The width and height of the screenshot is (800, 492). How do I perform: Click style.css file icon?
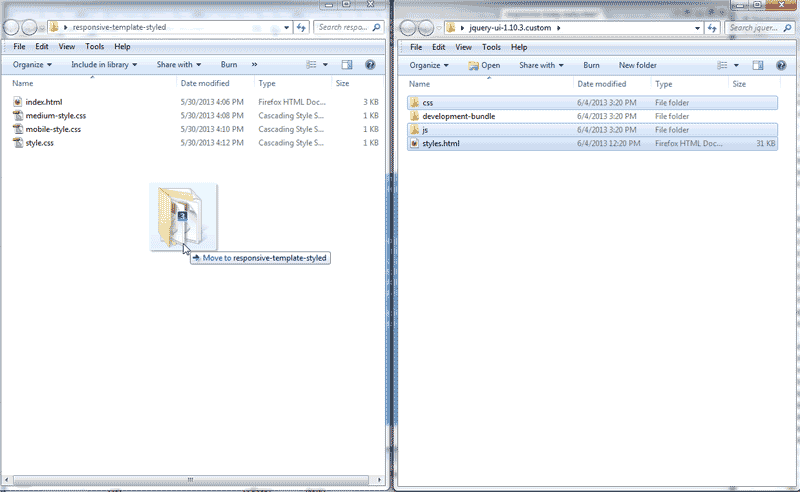pyautogui.click(x=17, y=143)
